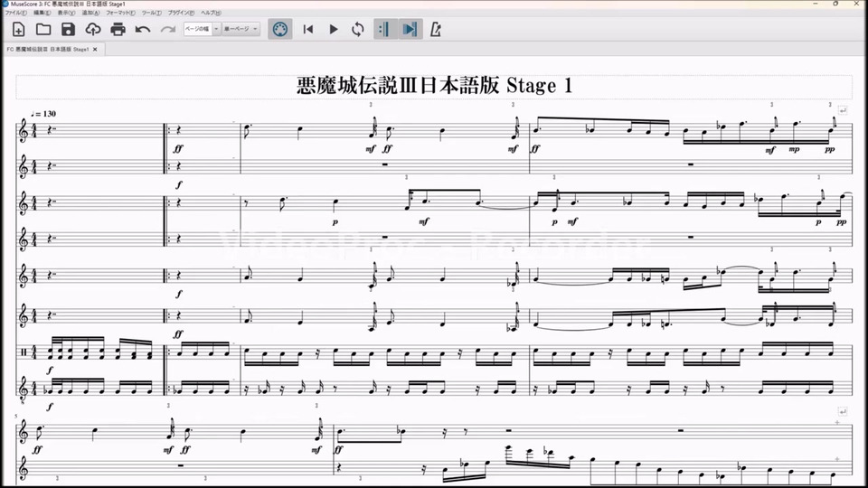Image resolution: width=868 pixels, height=488 pixels.
Task: Open the ツール (Tools) menu
Action: click(x=151, y=13)
